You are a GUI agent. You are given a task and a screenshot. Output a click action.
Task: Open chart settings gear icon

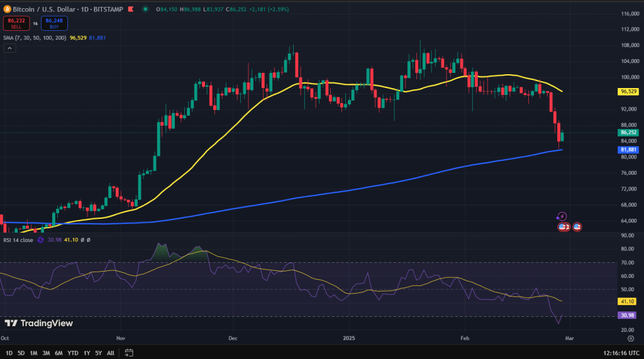click(x=630, y=338)
